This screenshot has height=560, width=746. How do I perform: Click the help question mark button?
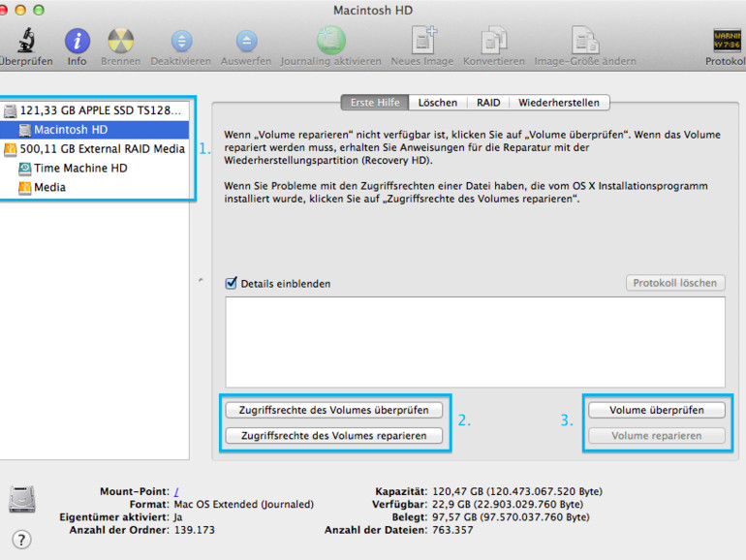click(x=21, y=540)
